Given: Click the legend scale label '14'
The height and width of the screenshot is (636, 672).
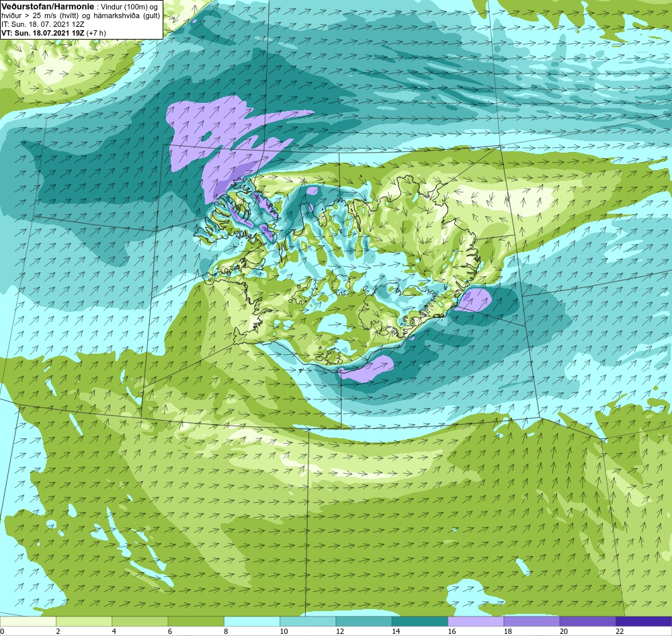Looking at the screenshot, I should tap(396, 631).
